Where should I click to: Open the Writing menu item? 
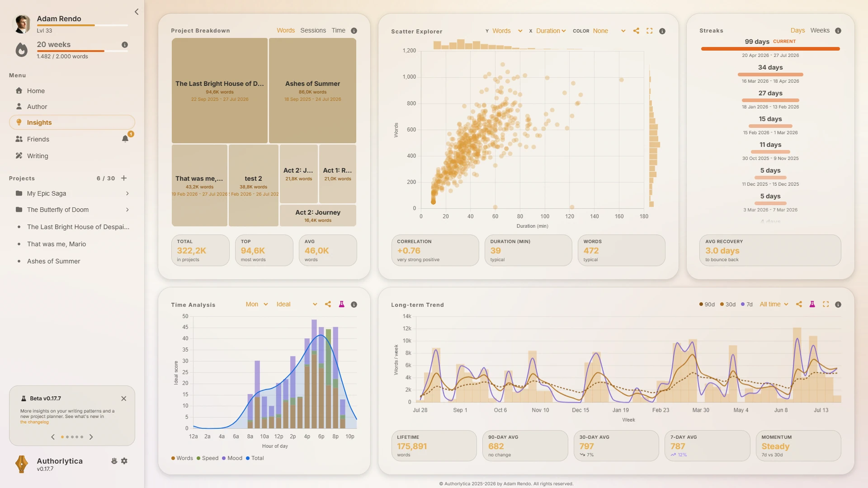pos(72,156)
